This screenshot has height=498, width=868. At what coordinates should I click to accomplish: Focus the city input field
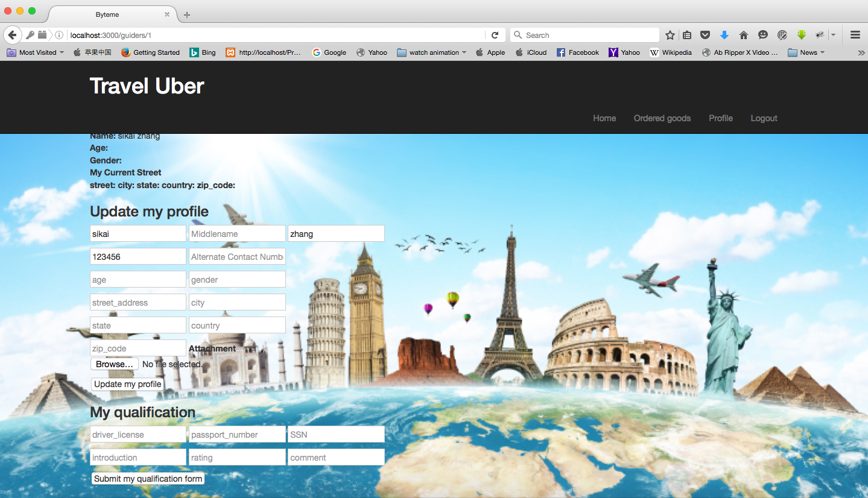[x=237, y=302]
